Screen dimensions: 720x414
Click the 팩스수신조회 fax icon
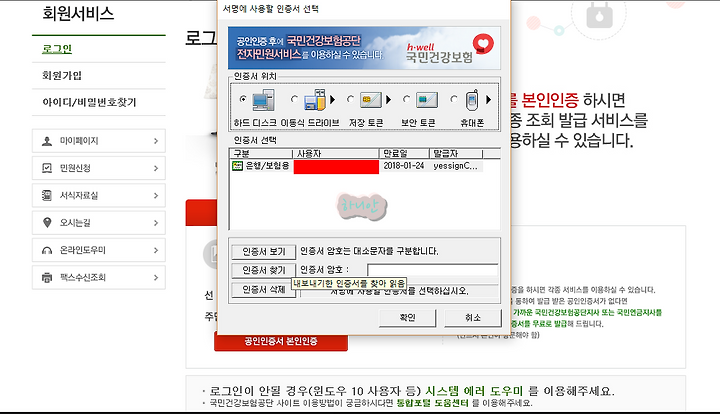click(47, 278)
